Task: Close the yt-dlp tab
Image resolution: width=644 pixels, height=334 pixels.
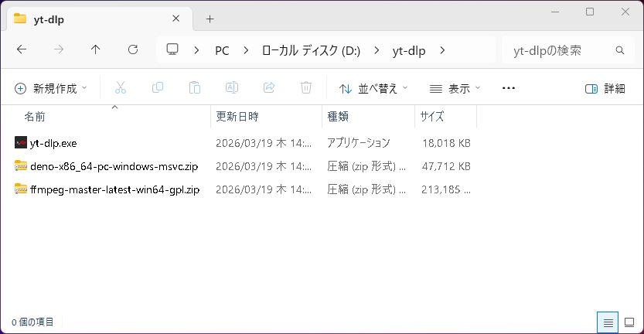Action: click(175, 19)
